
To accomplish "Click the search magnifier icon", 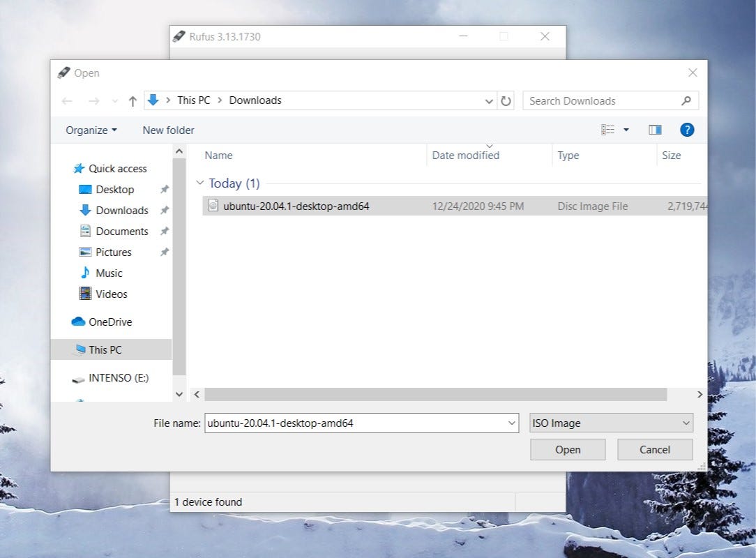I will 686,100.
